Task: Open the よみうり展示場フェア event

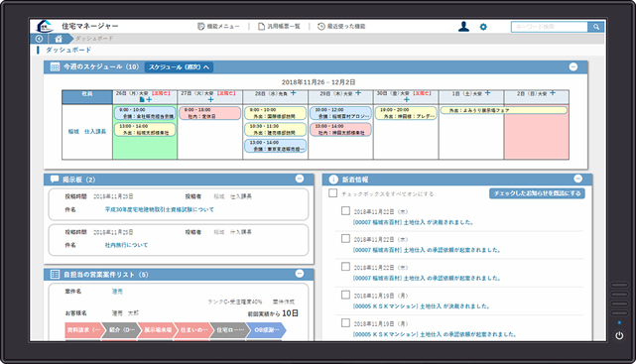Action: coord(503,110)
